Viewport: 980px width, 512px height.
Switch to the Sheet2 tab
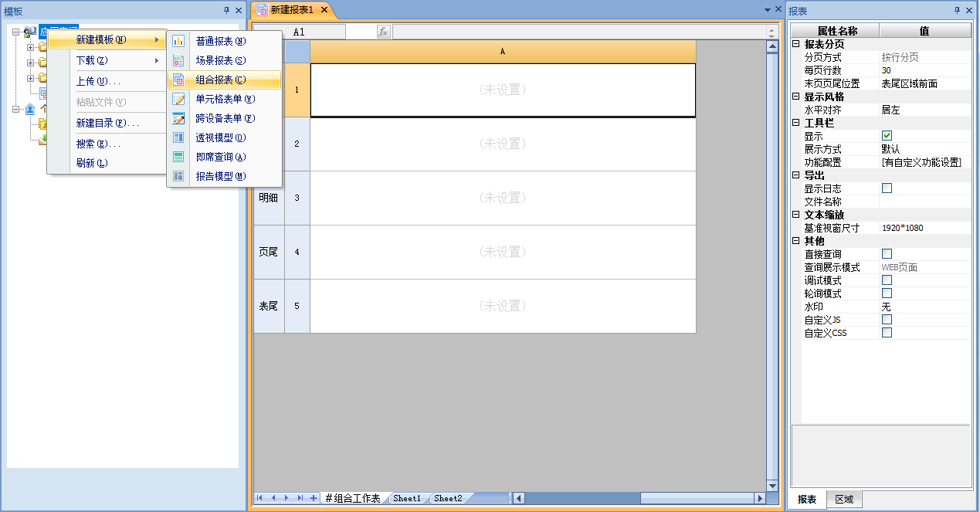click(447, 498)
